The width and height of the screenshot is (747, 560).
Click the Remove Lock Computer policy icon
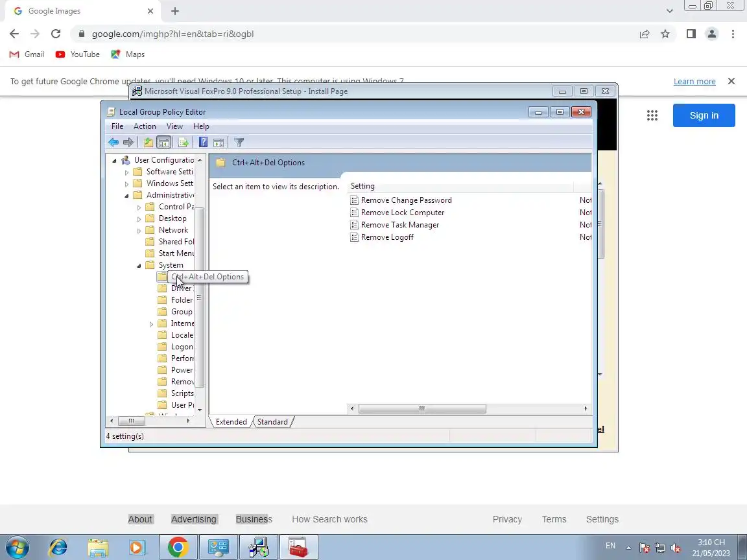[x=354, y=213]
